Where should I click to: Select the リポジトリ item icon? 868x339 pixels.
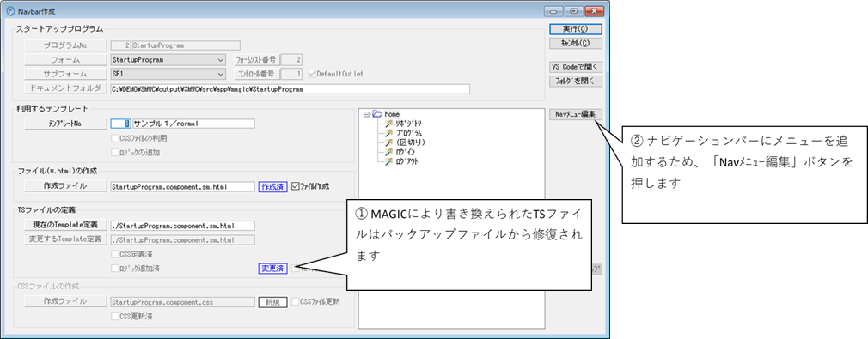(388, 124)
